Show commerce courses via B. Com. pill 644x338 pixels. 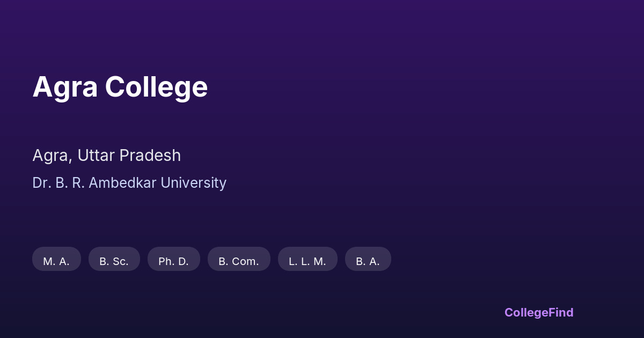click(239, 259)
